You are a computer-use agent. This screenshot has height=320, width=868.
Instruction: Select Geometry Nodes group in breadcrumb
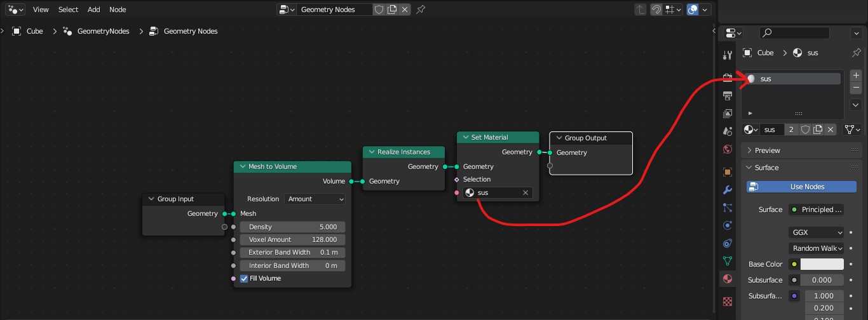coord(184,31)
